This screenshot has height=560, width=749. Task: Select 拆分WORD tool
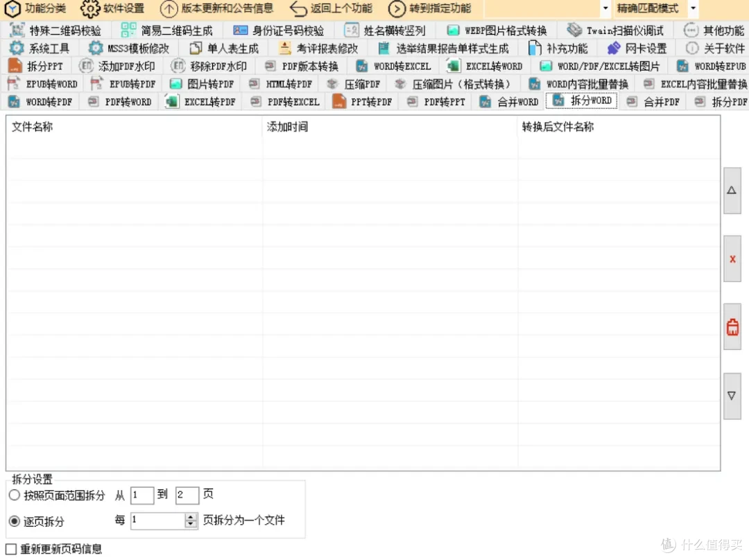tap(582, 100)
